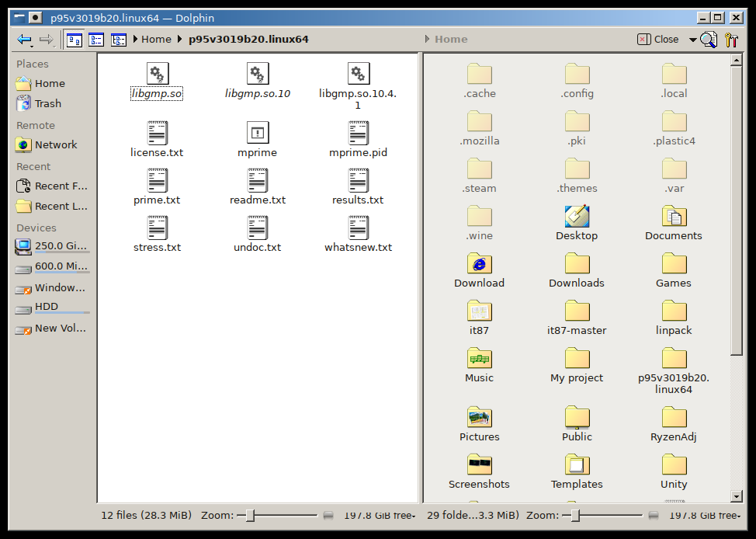Click the p95v3019b20.linux64 breadcrumb in location bar
Viewport: 756px width, 539px height.
tap(249, 39)
